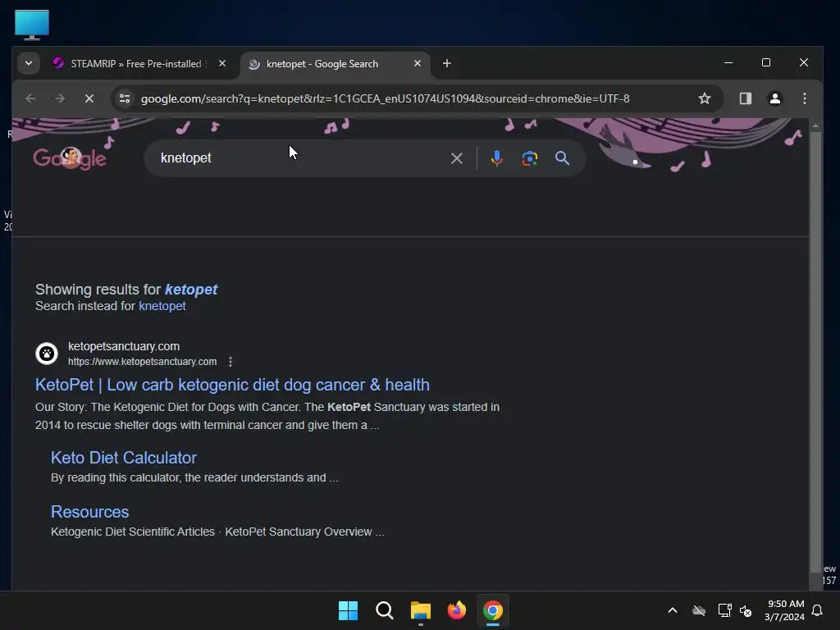Open the Windows Start menu
The image size is (840, 630).
[348, 610]
